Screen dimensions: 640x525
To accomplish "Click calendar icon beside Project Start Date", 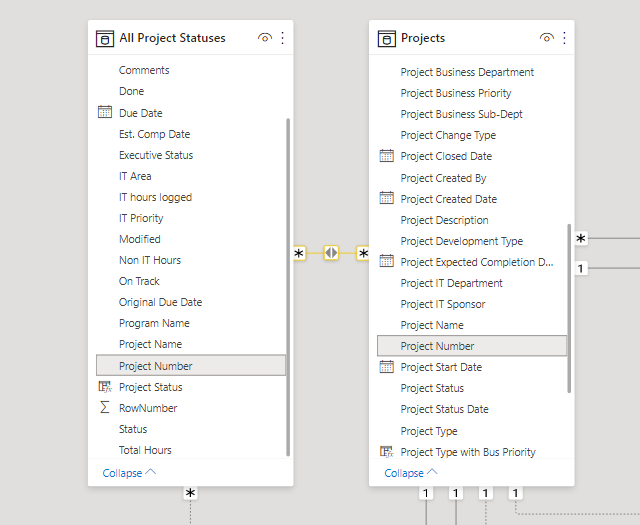I will pyautogui.click(x=387, y=367).
